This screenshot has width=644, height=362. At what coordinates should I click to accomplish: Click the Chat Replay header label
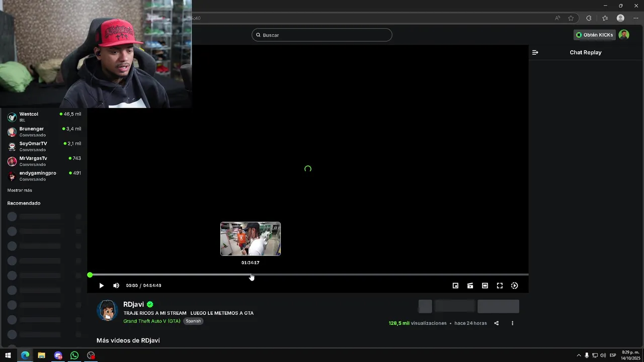tap(586, 52)
